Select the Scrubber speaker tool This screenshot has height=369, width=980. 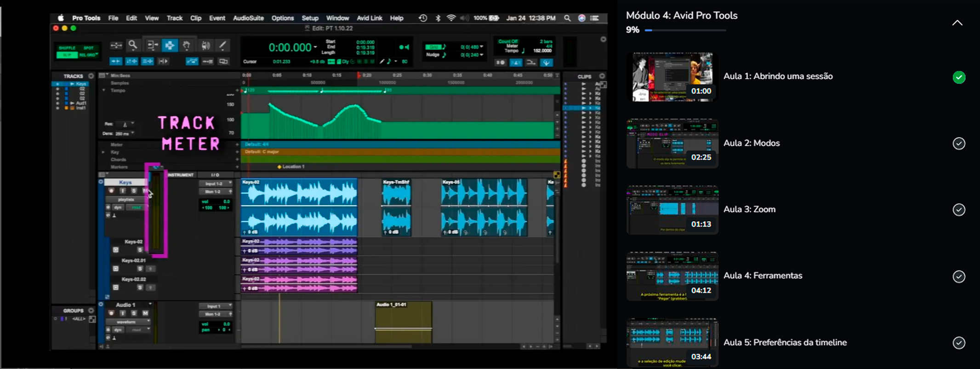[x=205, y=45]
